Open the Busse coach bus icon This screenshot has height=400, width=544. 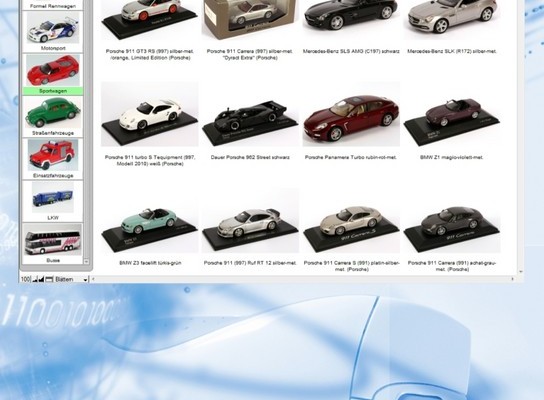(x=53, y=240)
